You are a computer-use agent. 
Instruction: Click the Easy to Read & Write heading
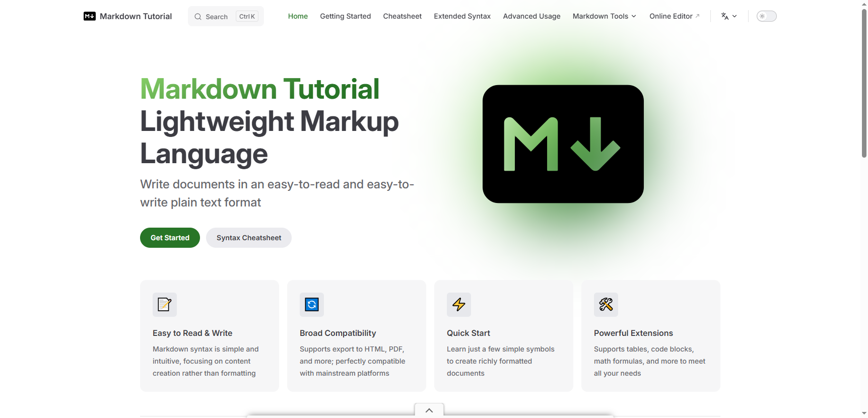coord(192,333)
